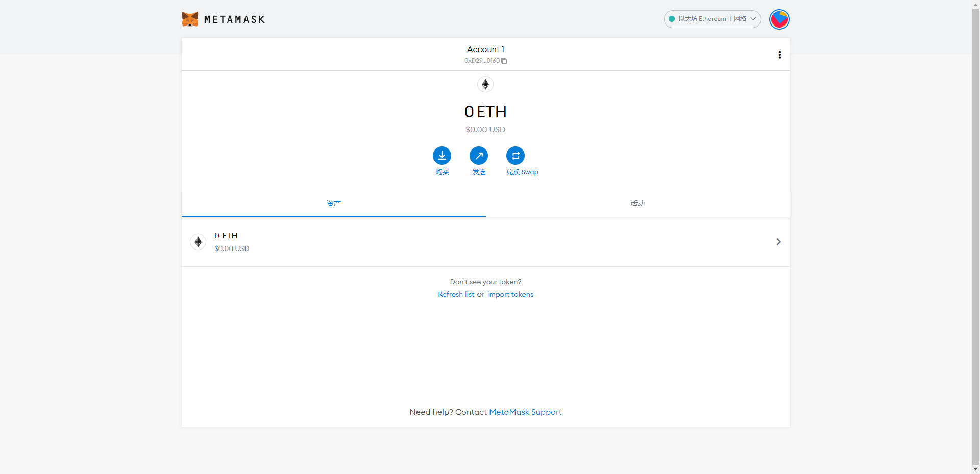Screen dimensions: 980x474
Task: Click the Refresh list link
Action: click(x=456, y=294)
